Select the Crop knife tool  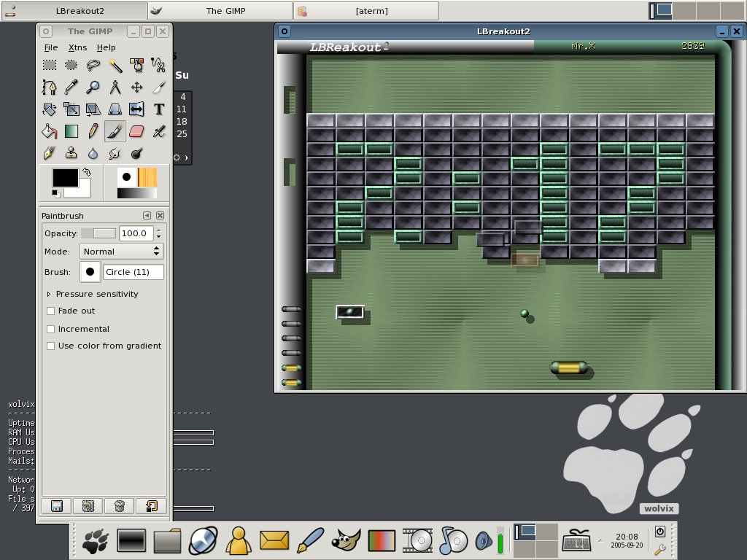(x=158, y=87)
